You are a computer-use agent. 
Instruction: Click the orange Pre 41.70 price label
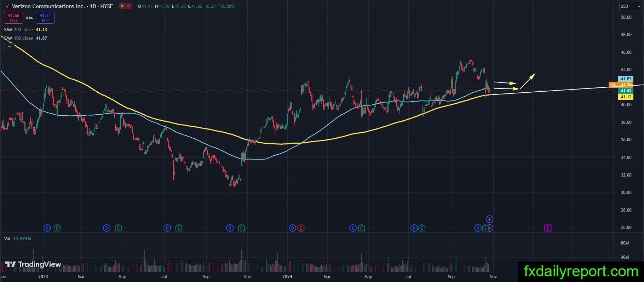[621, 85]
